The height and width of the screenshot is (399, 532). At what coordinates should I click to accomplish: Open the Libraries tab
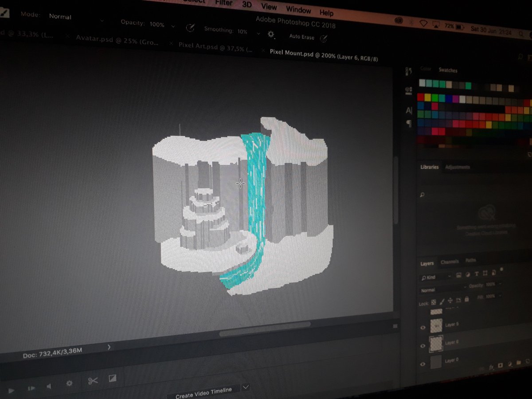pyautogui.click(x=429, y=167)
